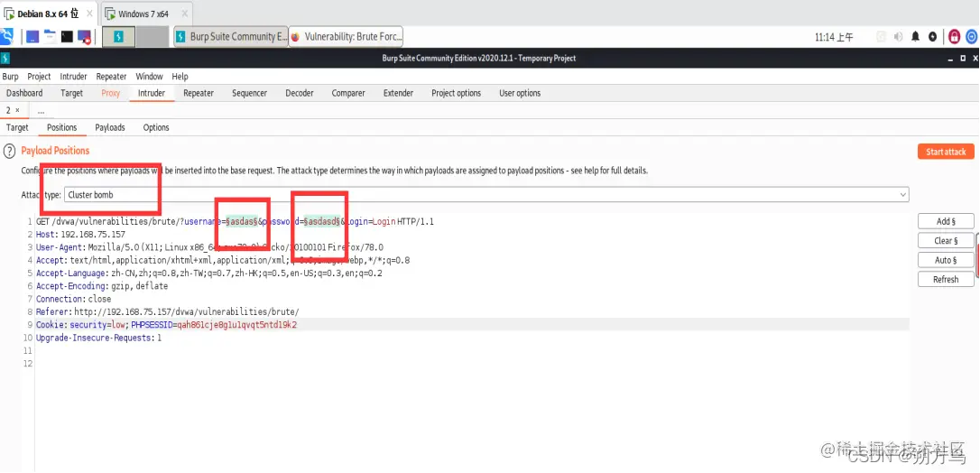
Task: Select the Payloads sub-tab
Action: (x=110, y=127)
